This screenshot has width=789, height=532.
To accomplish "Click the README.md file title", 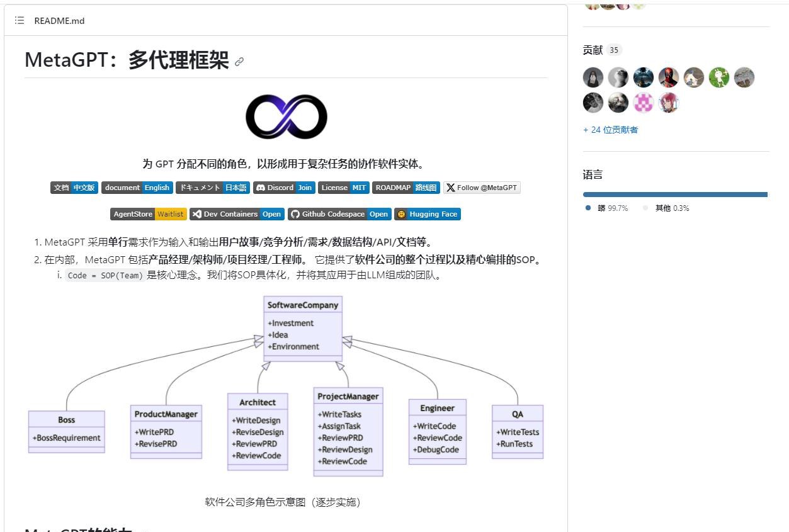I will [59, 21].
